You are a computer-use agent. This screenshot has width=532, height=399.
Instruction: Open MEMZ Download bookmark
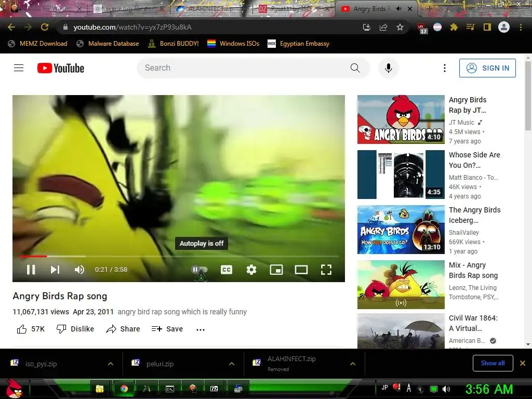[37, 44]
